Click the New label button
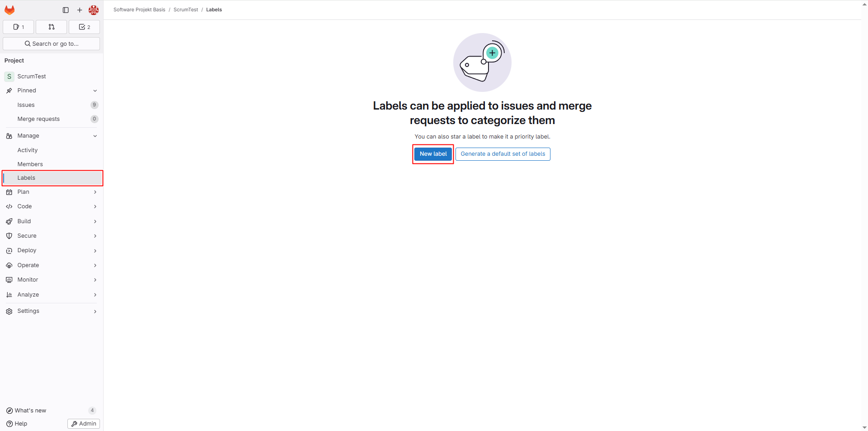The image size is (868, 431). coord(433,154)
